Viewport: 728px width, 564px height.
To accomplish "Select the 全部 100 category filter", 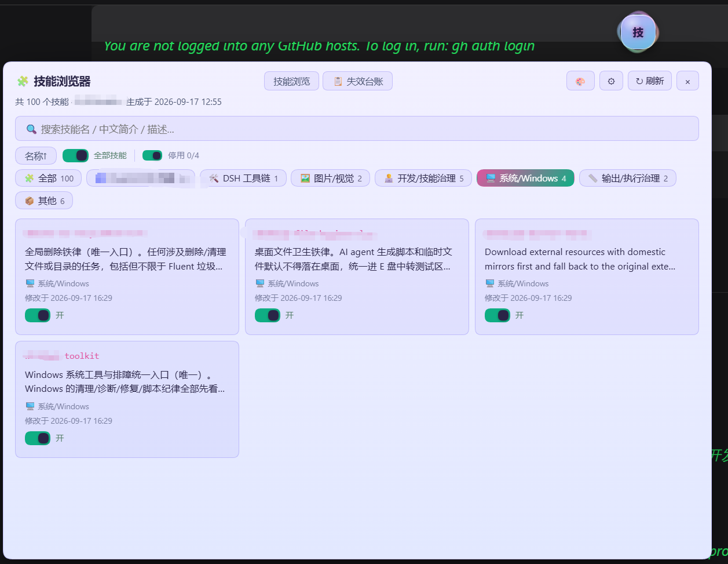I will (49, 179).
